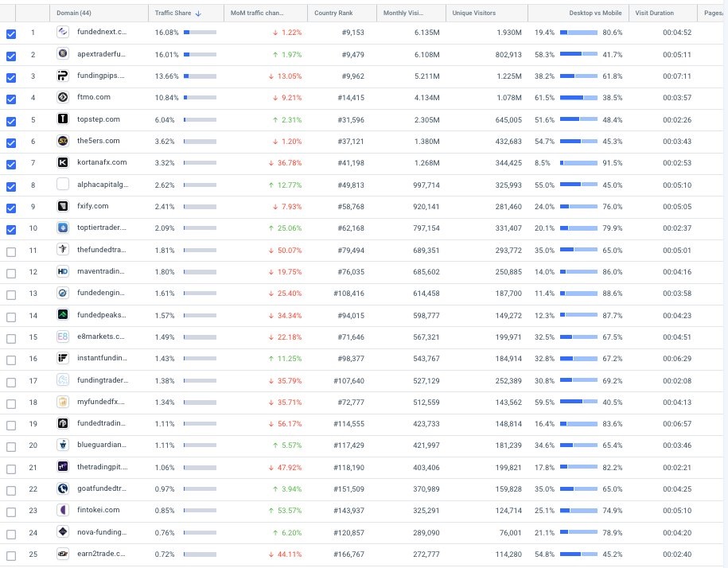
Task: Sort by Domain (44) column header
Action: [x=74, y=13]
